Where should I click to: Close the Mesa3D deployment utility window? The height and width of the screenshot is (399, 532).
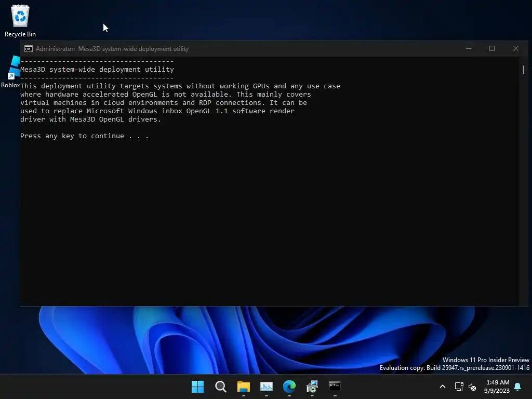[x=516, y=49]
